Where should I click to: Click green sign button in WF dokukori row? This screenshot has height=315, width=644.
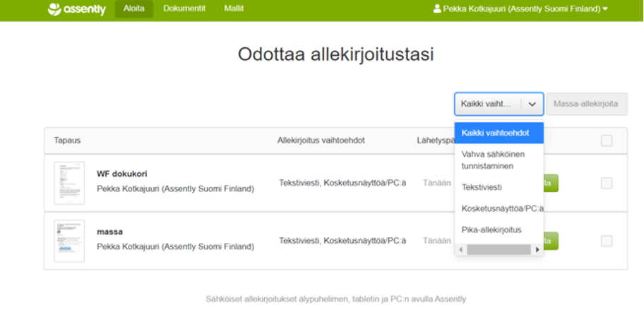tap(551, 183)
